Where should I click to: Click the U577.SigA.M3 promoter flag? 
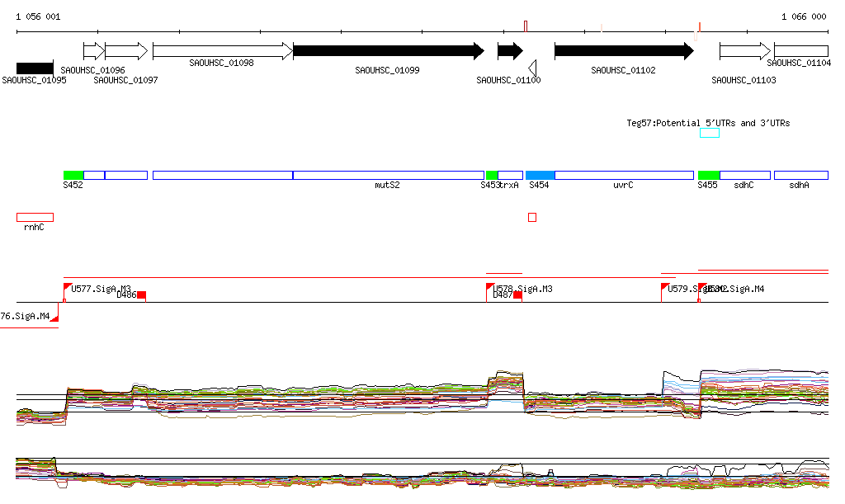point(68,287)
